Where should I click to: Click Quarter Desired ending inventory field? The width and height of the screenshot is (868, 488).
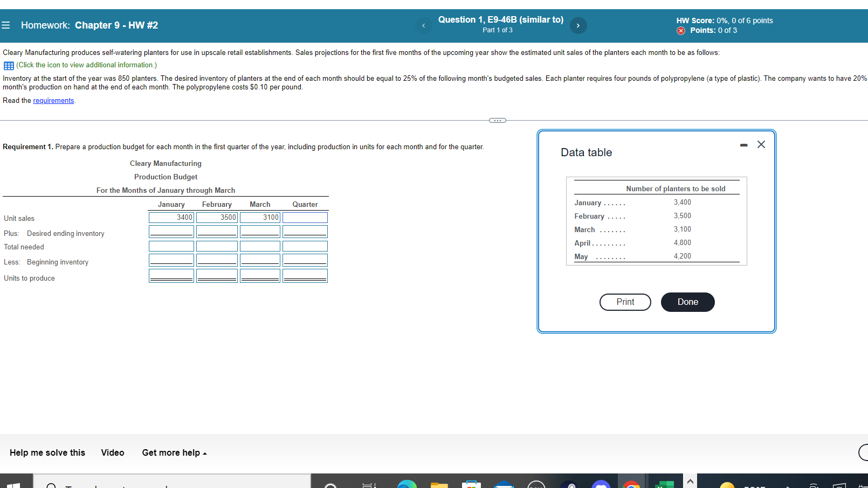coord(305,232)
